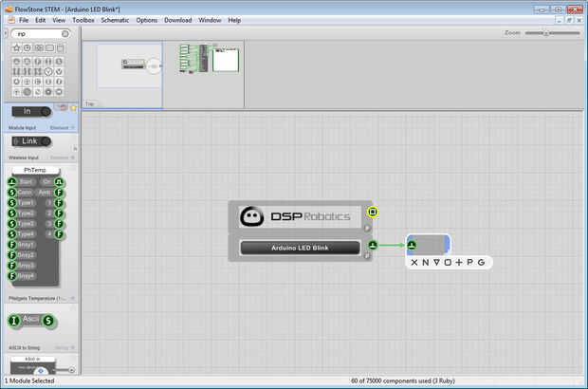Open the Download menu
Screen dimensions: 588x389
177,20
